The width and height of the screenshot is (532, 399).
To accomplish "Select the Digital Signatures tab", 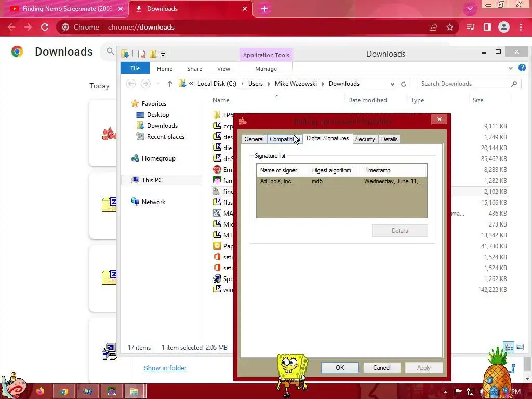I will click(x=327, y=138).
